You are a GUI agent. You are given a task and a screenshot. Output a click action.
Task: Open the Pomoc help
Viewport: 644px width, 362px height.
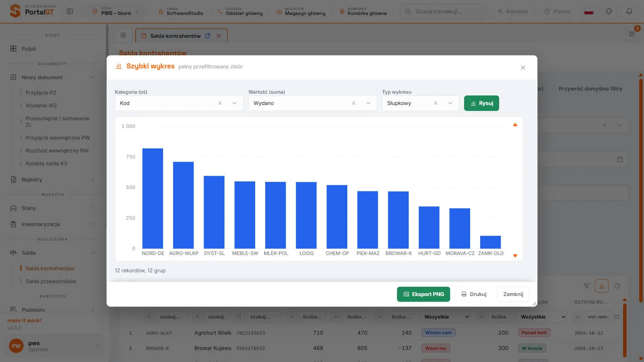coord(557,11)
